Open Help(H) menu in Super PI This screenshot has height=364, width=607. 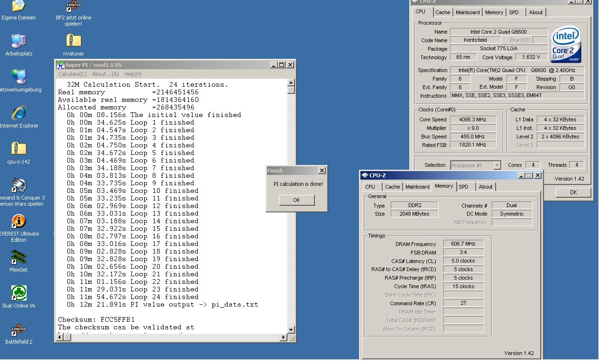(133, 74)
